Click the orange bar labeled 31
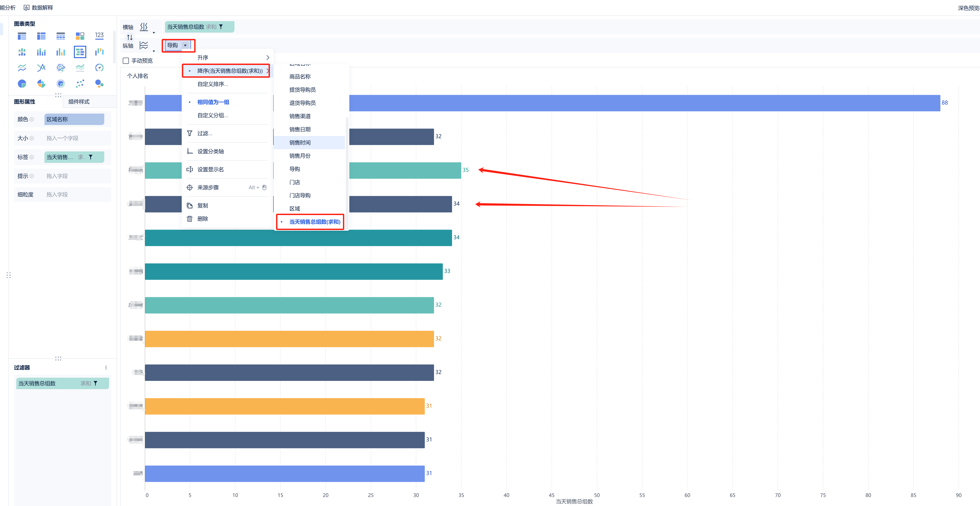The image size is (980, 506). tap(285, 407)
